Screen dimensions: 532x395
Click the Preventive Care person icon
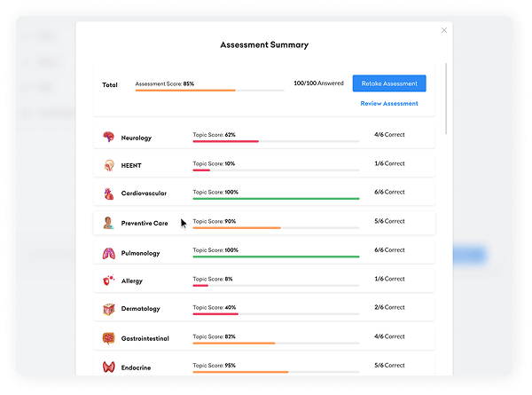click(x=108, y=222)
